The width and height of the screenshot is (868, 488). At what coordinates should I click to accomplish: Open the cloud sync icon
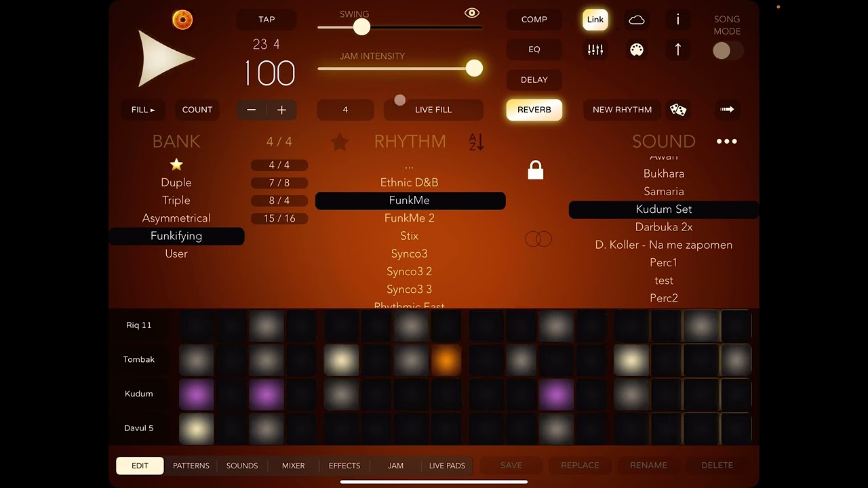pos(637,20)
